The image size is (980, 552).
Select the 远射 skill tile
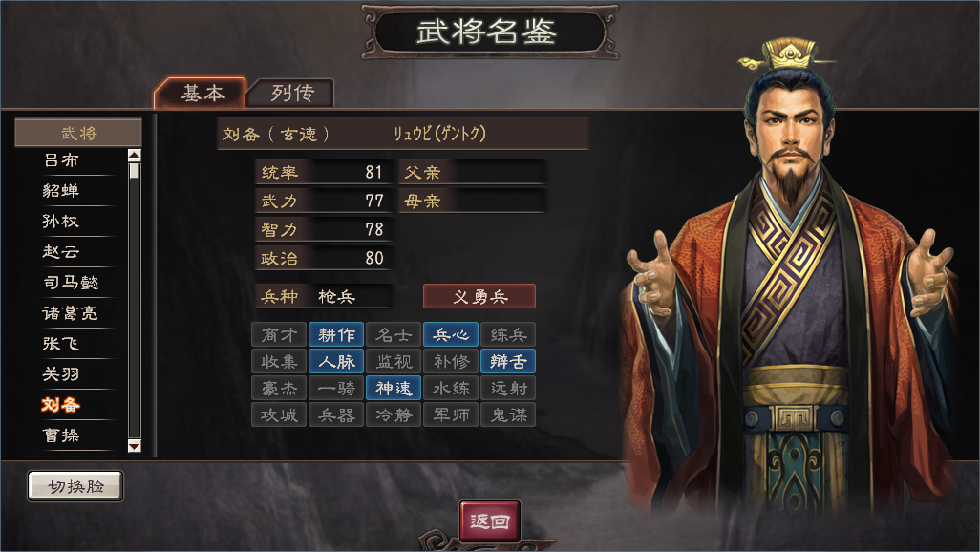508,388
